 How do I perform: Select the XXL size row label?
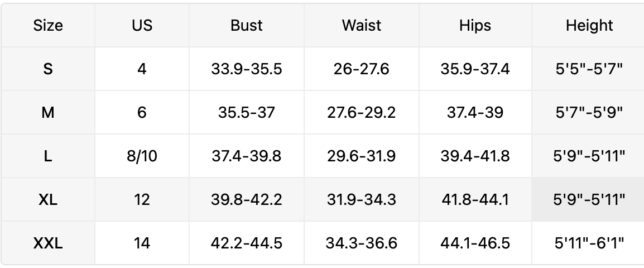(x=48, y=243)
